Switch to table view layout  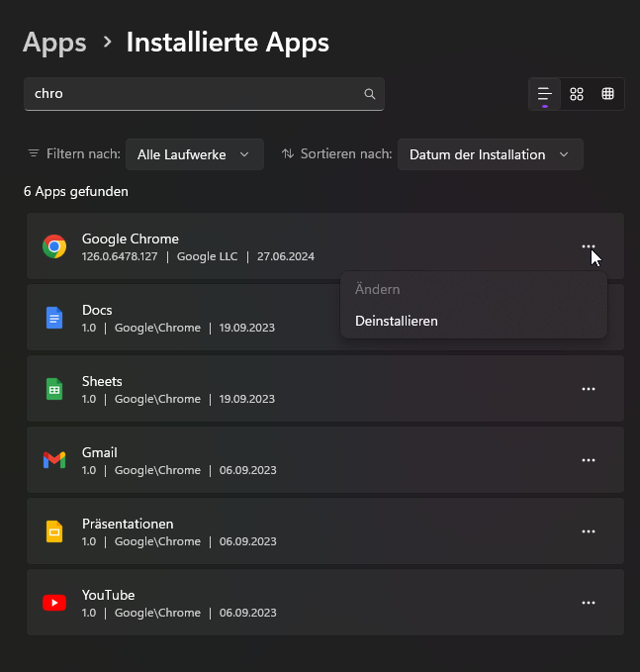pyautogui.click(x=608, y=94)
